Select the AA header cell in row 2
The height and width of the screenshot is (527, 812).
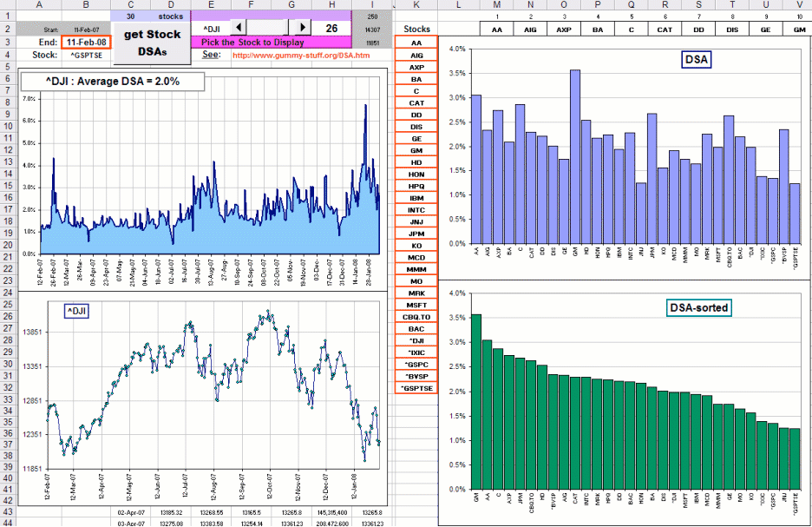coord(496,30)
